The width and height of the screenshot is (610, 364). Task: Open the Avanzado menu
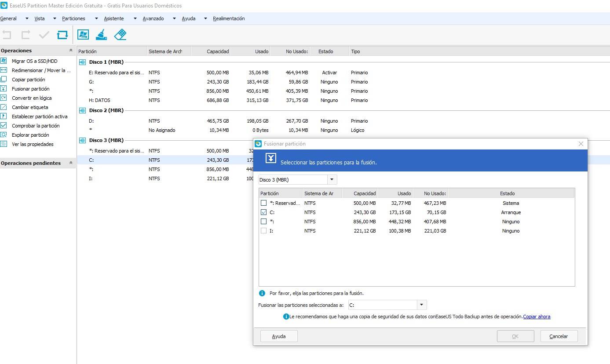coord(153,18)
